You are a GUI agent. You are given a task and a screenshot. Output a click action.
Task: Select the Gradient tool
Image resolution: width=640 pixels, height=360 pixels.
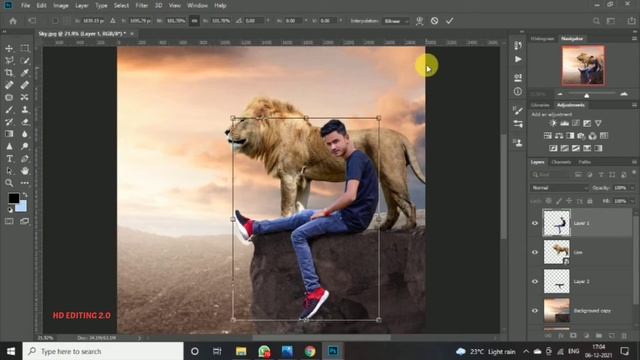[x=9, y=134]
